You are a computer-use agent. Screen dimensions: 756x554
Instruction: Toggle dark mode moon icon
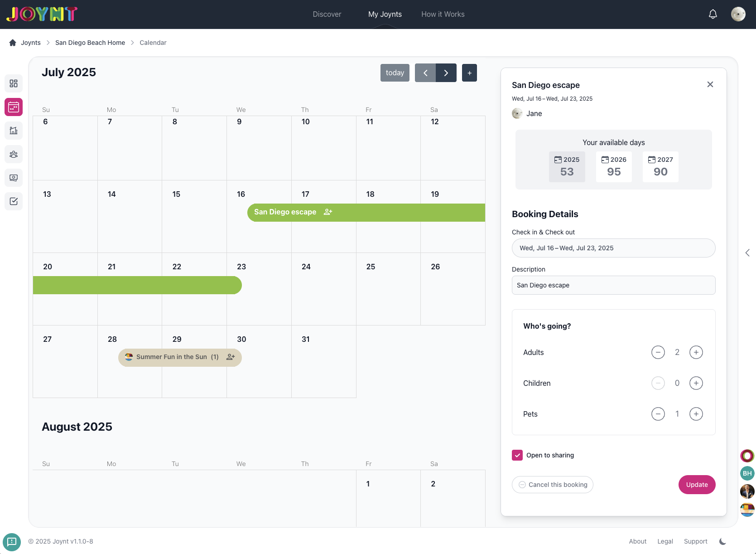[722, 541]
